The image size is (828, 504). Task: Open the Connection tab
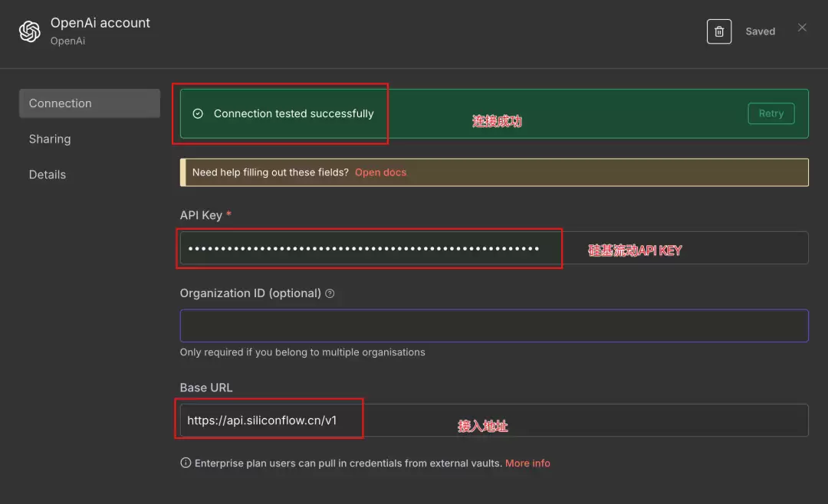click(x=89, y=103)
